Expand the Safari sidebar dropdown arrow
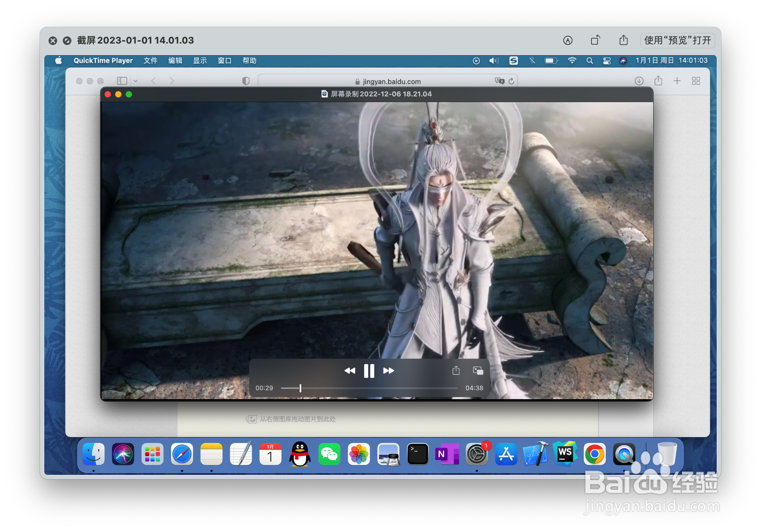 click(136, 81)
